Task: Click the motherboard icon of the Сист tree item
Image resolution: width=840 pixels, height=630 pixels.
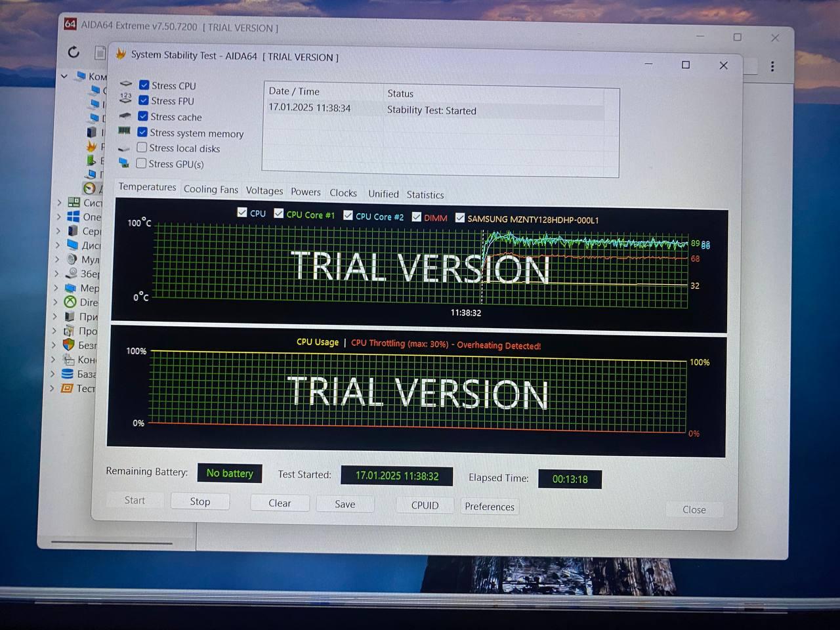Action: [74, 202]
